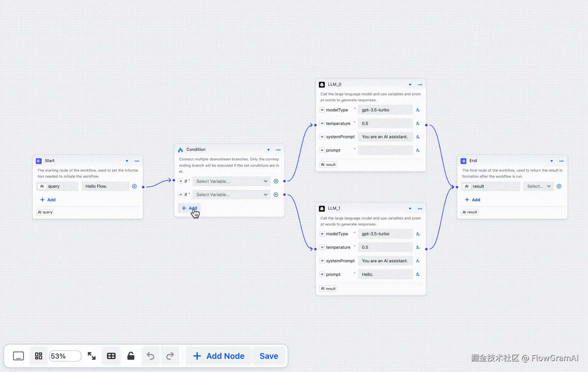Click the remove icon beside query in Start node

(134, 186)
